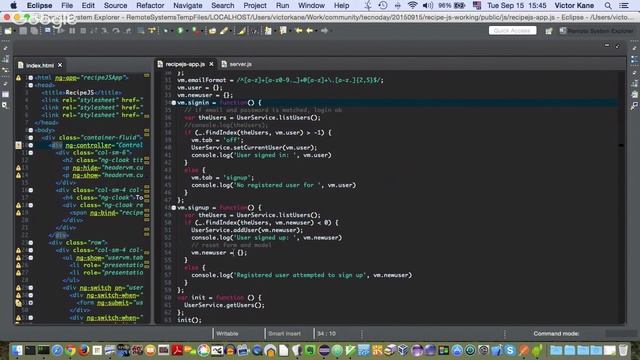Close the index.html tab
The height and width of the screenshot is (360, 640).
60,65
